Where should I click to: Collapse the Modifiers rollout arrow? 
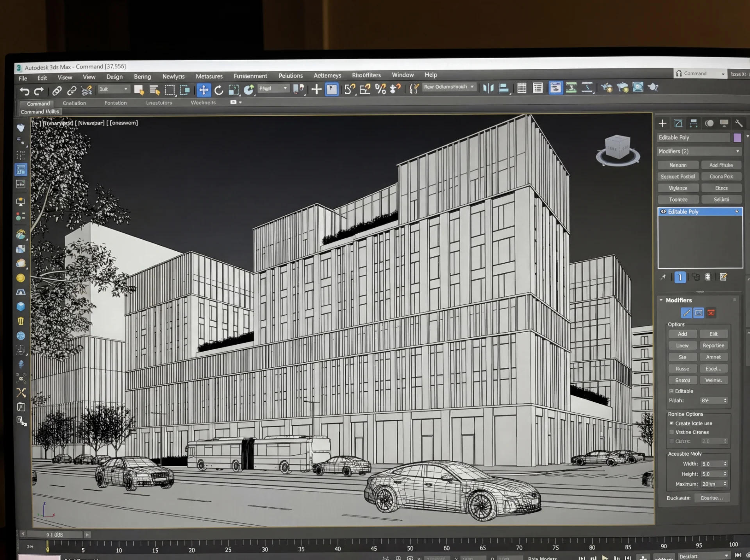pos(661,300)
